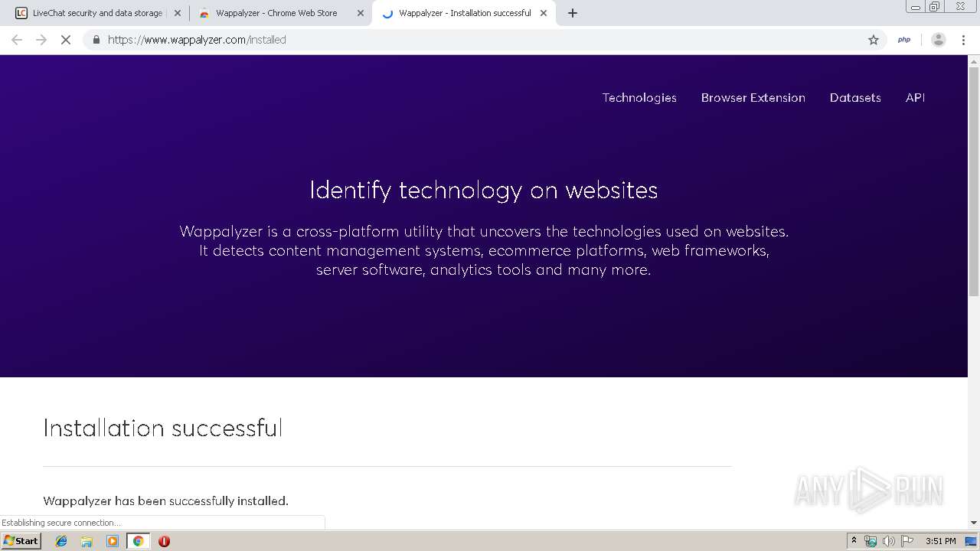
Task: Show hidden system tray icons
Action: 854,541
